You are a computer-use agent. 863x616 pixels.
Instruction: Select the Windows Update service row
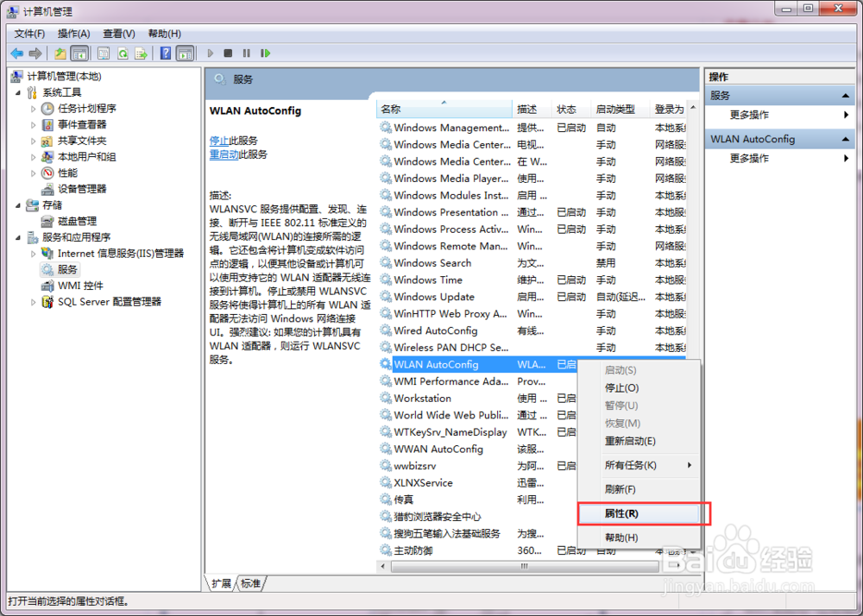tap(532, 297)
